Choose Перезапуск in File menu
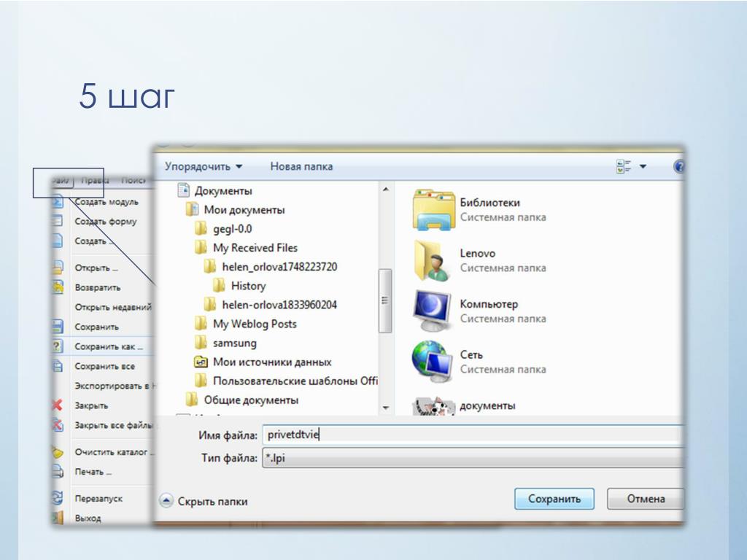Image resolution: width=747 pixels, height=560 pixels. click(98, 499)
